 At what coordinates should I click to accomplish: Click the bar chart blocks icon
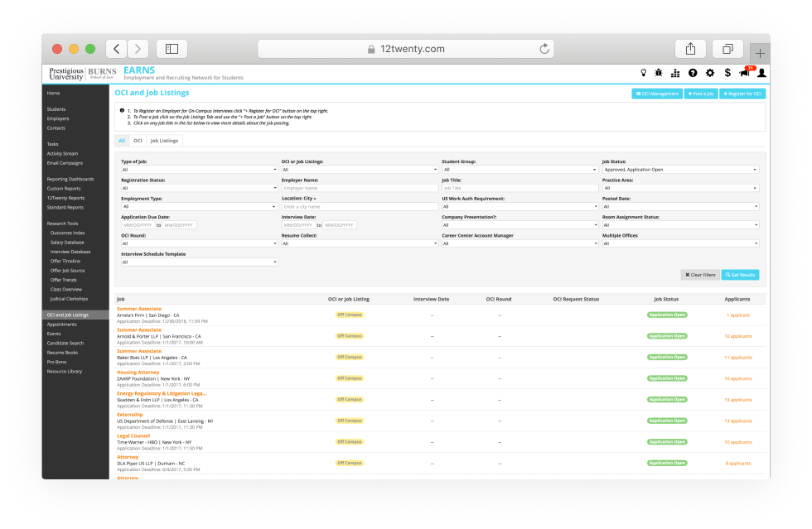675,73
